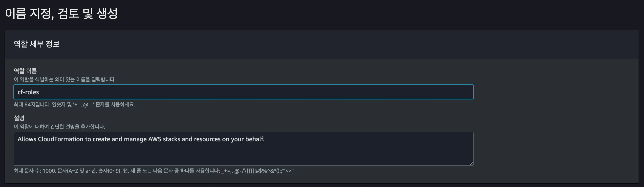Screen dimensions: 644x187
Task: Click the '최대 문자 수: 1000' constraint text
Action: pyautogui.click(x=35, y=171)
